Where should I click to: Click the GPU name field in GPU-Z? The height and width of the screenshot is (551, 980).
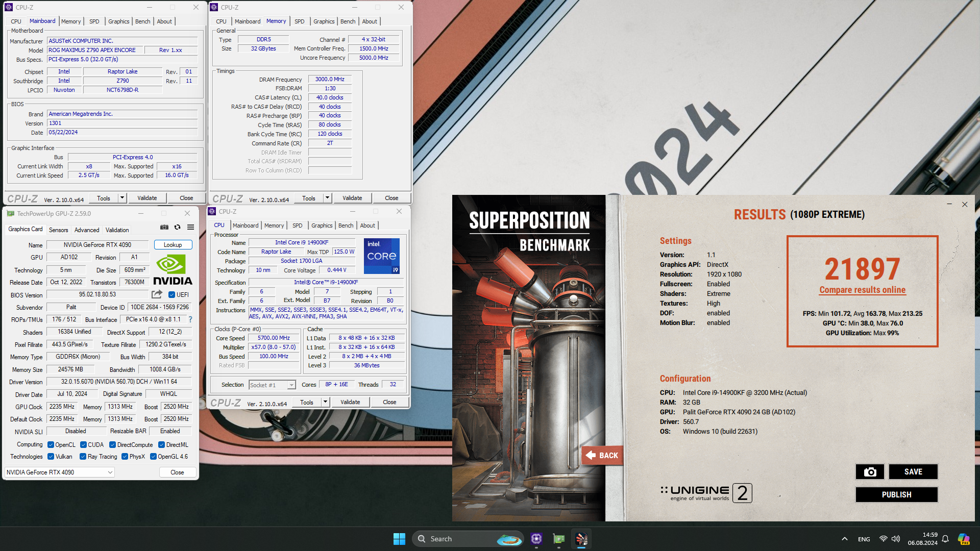97,245
